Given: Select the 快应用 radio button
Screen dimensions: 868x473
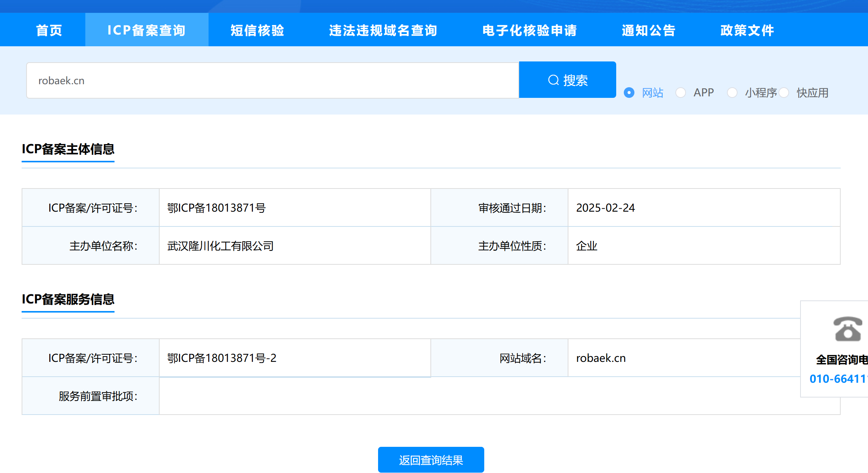Looking at the screenshot, I should [784, 93].
